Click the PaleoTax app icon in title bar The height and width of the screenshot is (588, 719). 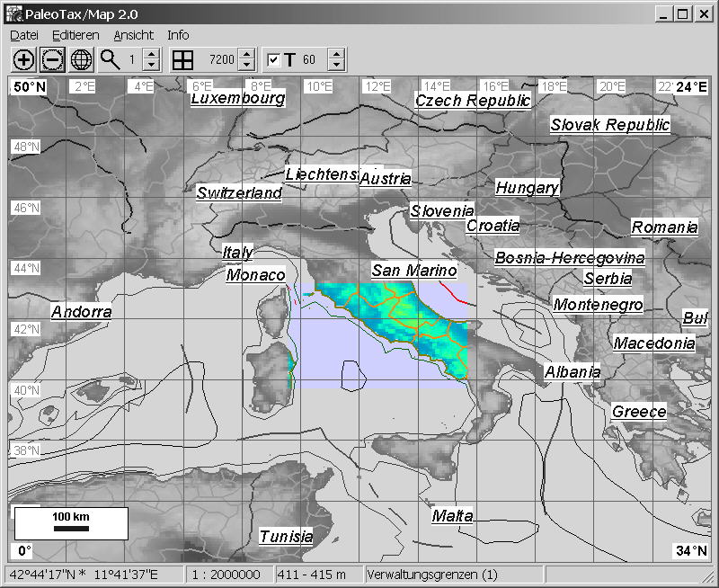tap(12, 13)
